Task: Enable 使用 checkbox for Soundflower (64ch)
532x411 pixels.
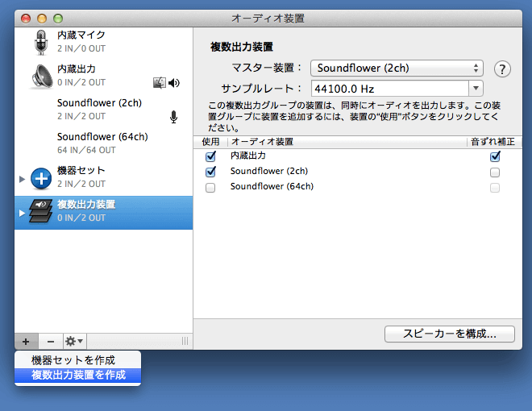Action: point(211,187)
